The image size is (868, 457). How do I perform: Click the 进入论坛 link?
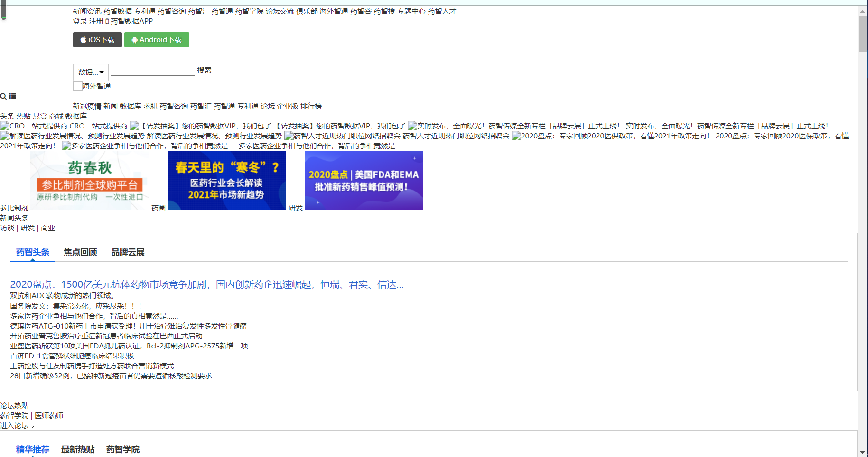point(18,426)
